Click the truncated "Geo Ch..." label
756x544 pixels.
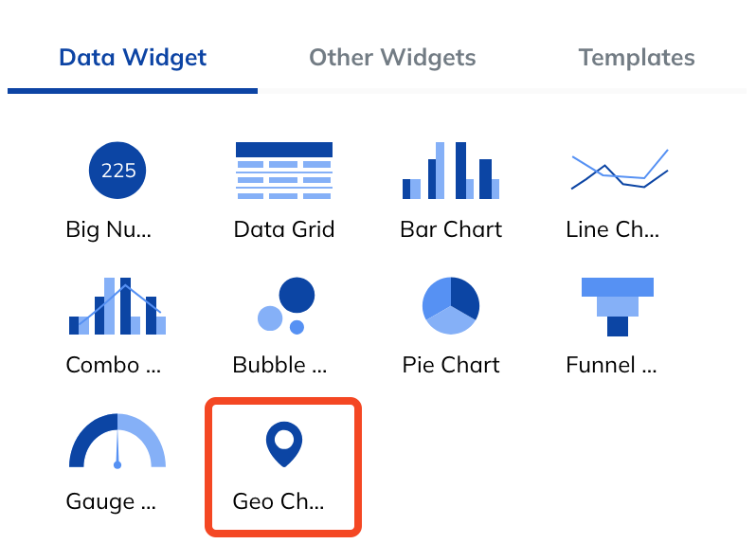[x=279, y=501]
